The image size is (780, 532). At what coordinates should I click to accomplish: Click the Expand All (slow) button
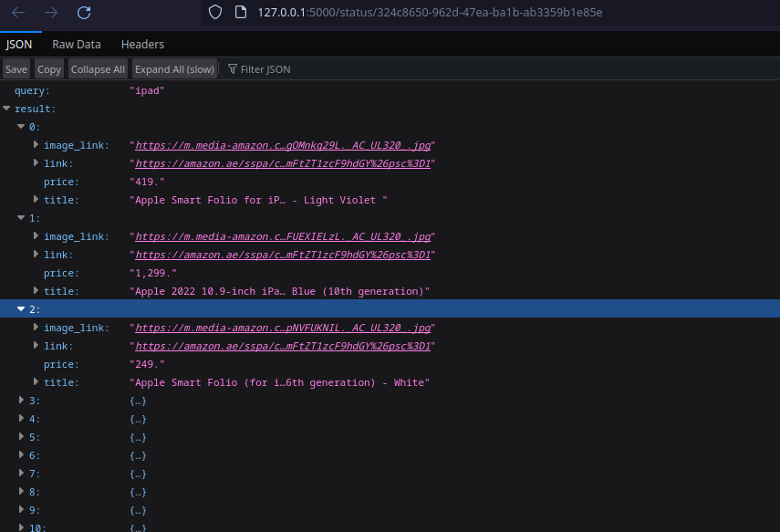tap(174, 69)
